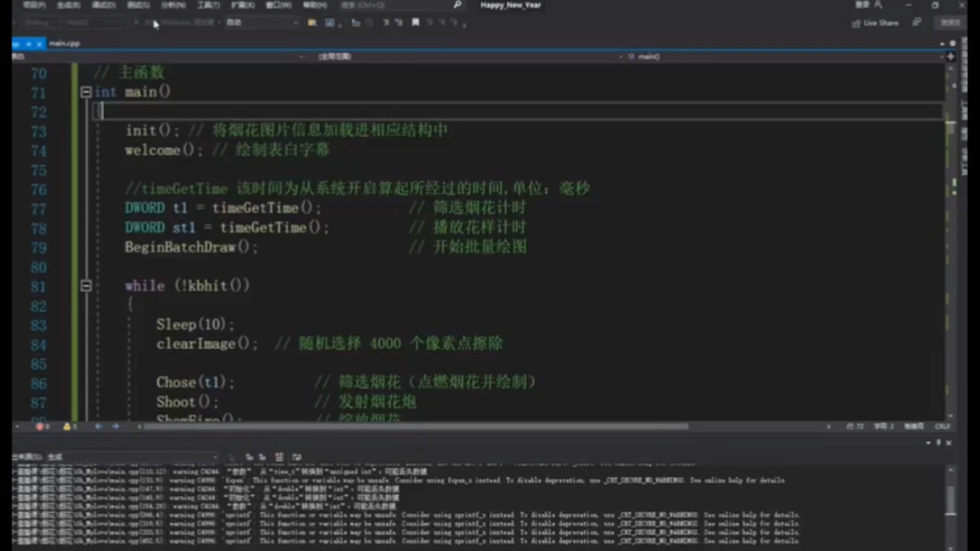Image resolution: width=980 pixels, height=551 pixels.
Task: Click the bookmark icon in the toolbar
Action: 415,23
